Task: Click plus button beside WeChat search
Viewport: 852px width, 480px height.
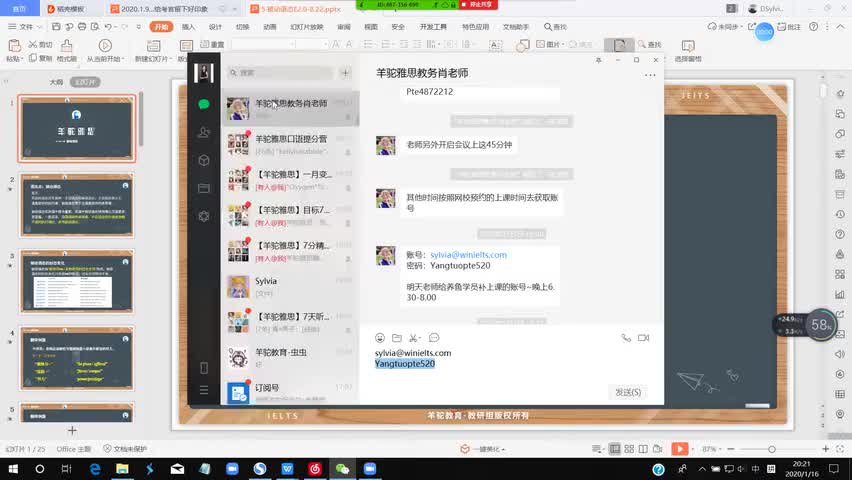Action: 345,72
